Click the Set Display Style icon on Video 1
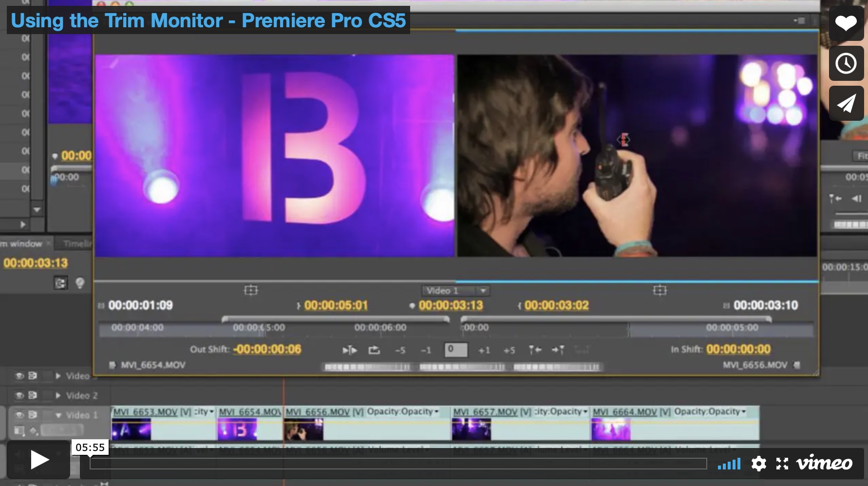 (19, 430)
